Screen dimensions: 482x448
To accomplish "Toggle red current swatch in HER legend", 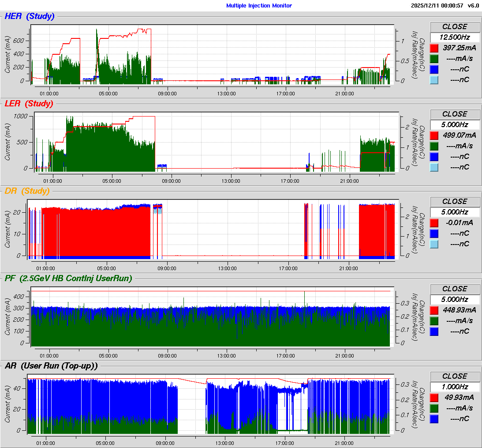I will [434, 48].
